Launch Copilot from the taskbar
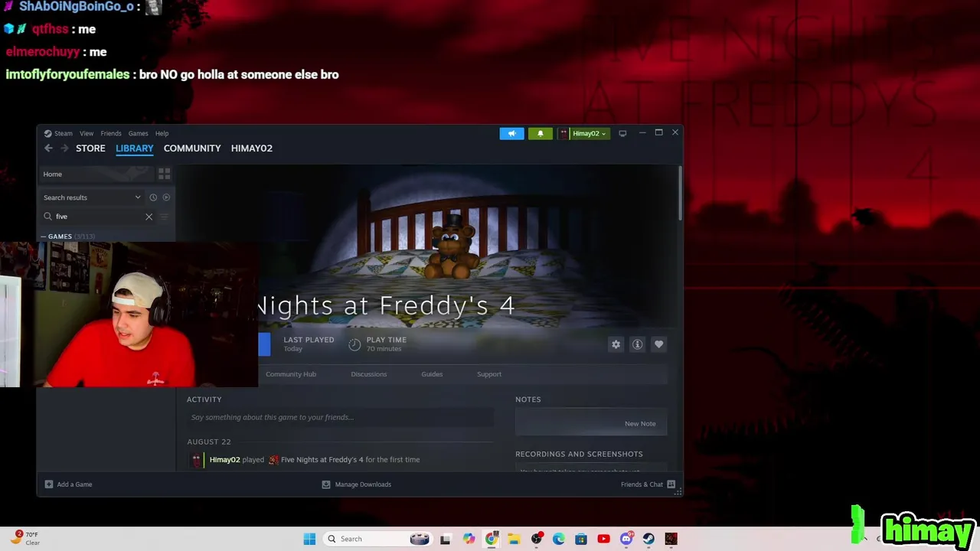Screen dimensions: 980x551 point(469,539)
